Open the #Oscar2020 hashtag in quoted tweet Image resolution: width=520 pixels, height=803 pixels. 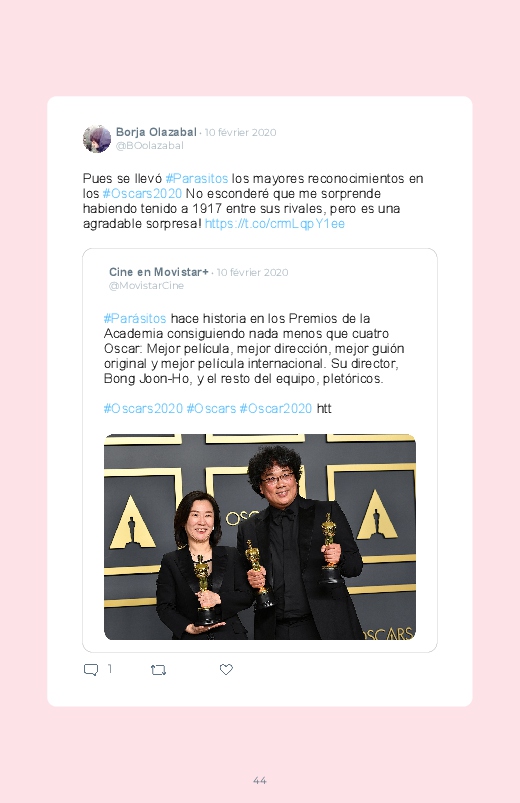coord(276,409)
